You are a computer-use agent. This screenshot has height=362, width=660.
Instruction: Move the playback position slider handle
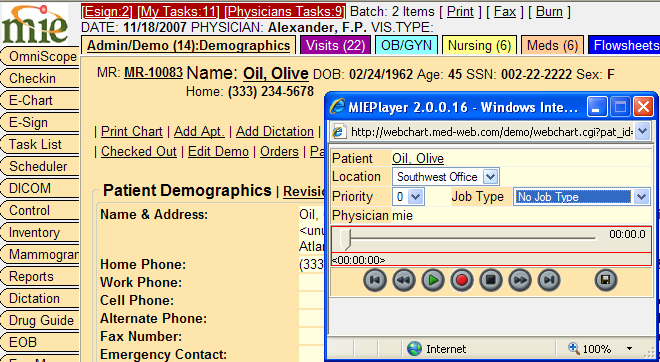click(x=346, y=240)
